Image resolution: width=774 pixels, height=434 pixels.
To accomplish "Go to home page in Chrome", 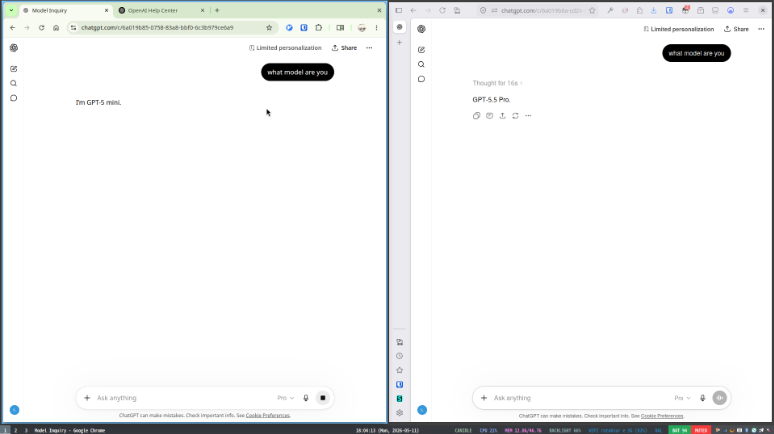I will (x=56, y=28).
